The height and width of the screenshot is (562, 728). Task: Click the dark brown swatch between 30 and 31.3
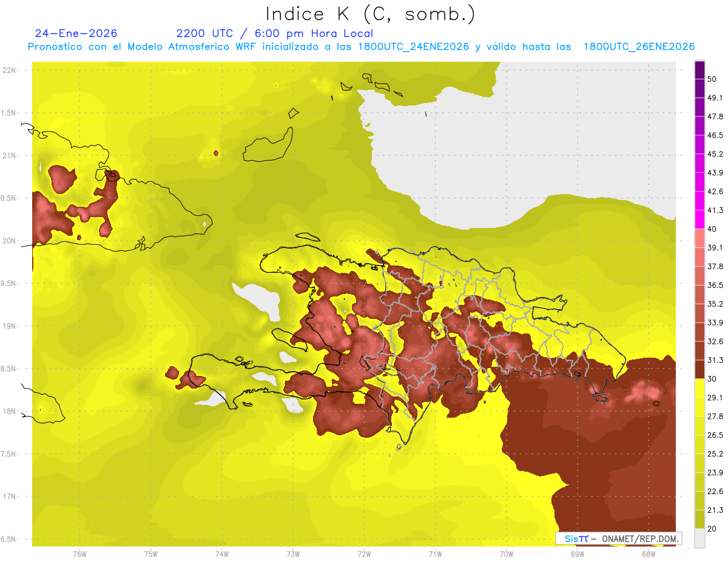coord(700,369)
